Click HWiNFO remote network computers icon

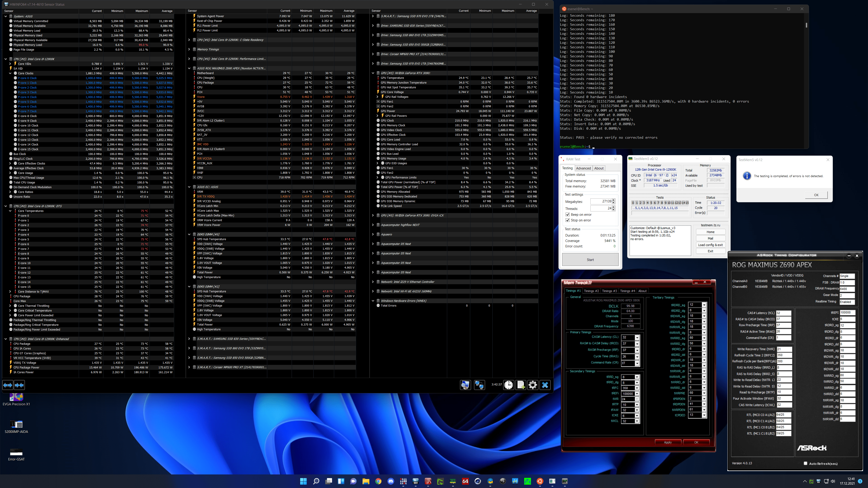pos(479,385)
